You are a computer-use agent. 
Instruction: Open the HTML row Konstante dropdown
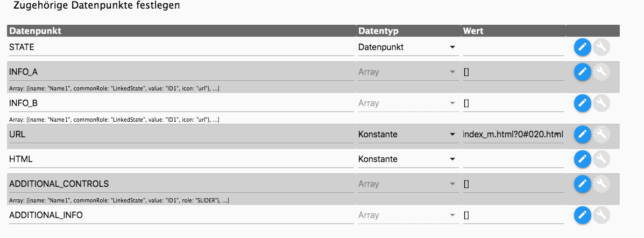[x=407, y=159]
